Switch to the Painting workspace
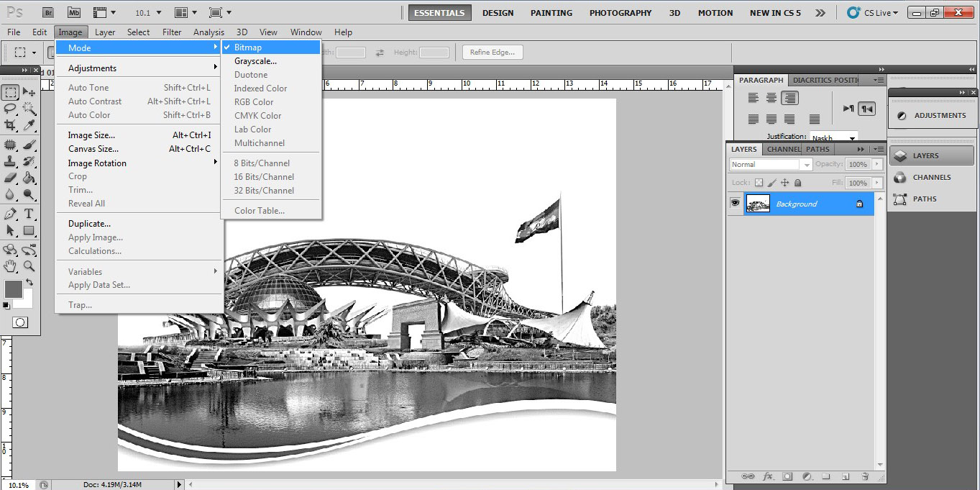This screenshot has width=980, height=490. point(551,13)
